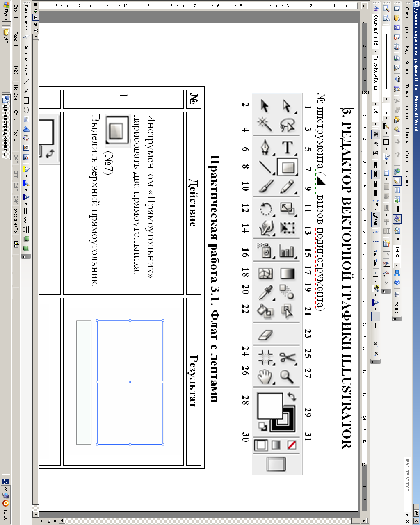Toggle Center alignment button
Viewport: 420px width, 525px height.
376,174
